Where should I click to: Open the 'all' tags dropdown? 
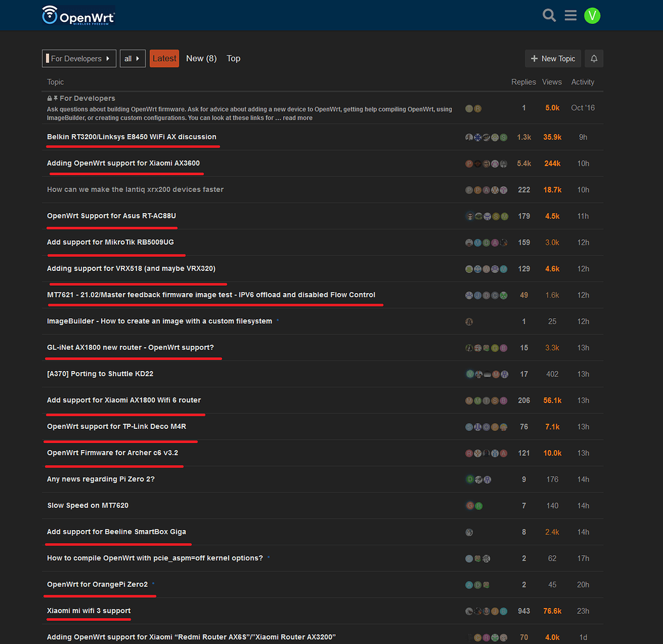point(132,58)
